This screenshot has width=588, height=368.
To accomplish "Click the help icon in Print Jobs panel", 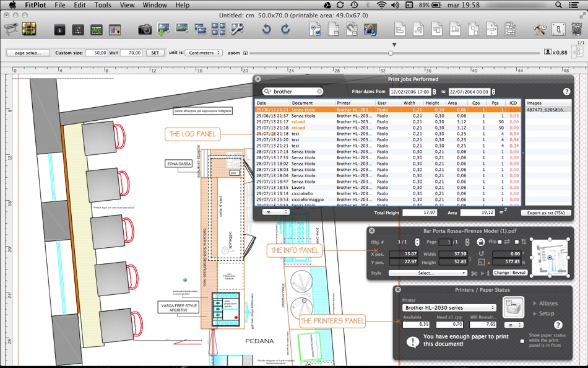I will (566, 91).
